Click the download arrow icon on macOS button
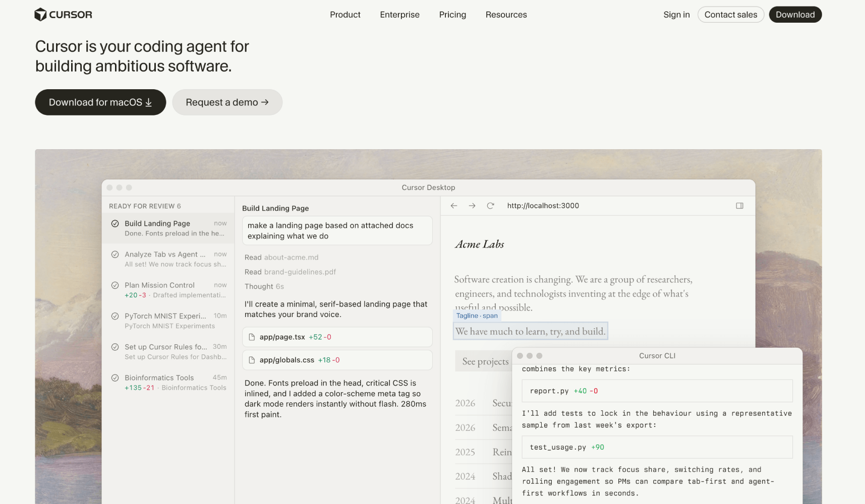This screenshot has width=865, height=504. coord(149,103)
